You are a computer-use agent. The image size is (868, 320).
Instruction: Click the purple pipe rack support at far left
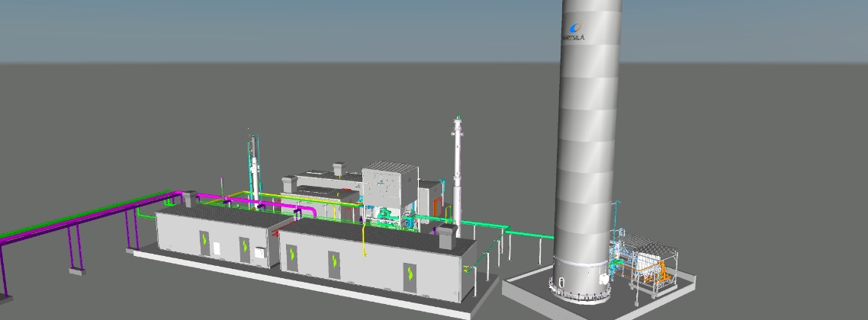point(75,251)
